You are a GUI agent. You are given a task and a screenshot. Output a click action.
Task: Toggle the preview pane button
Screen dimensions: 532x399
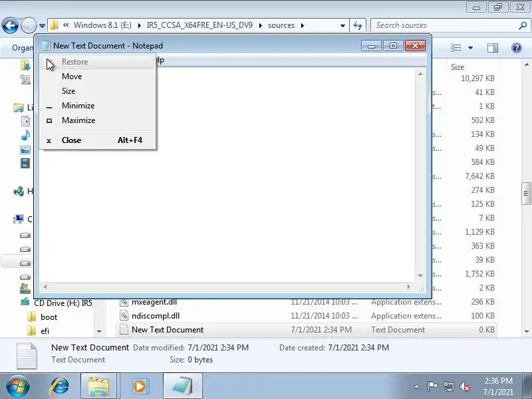(493, 48)
